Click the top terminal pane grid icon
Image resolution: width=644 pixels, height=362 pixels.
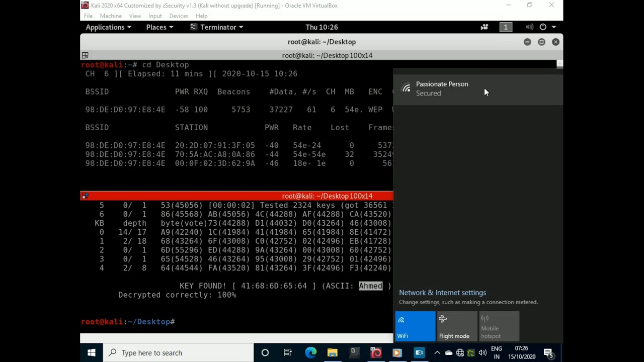(85, 55)
